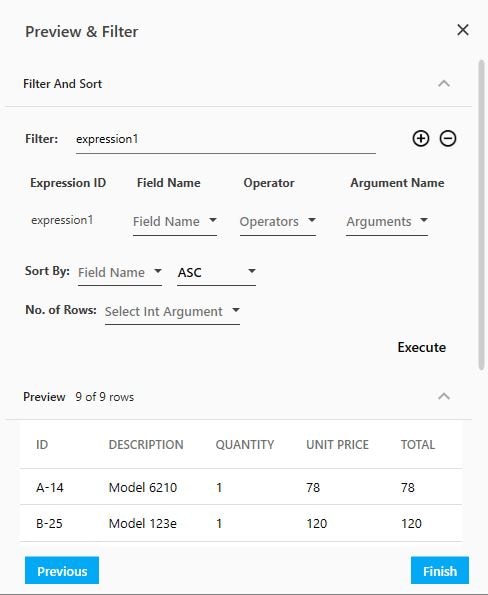The width and height of the screenshot is (488, 595).
Task: Remove the filter expression
Action: tap(448, 139)
